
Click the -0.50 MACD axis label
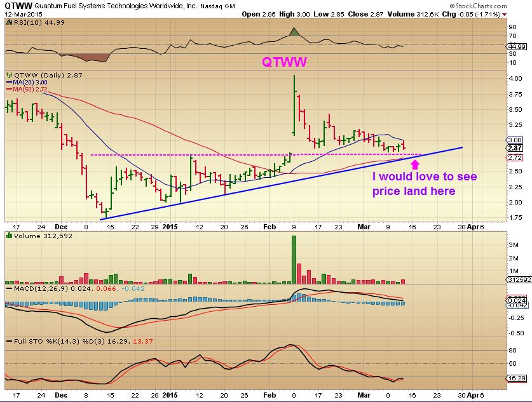(516, 333)
